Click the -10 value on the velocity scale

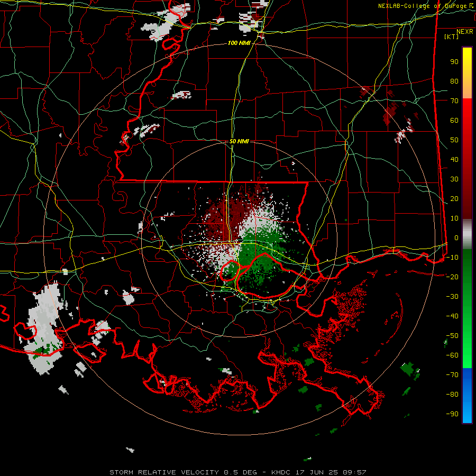point(452,258)
